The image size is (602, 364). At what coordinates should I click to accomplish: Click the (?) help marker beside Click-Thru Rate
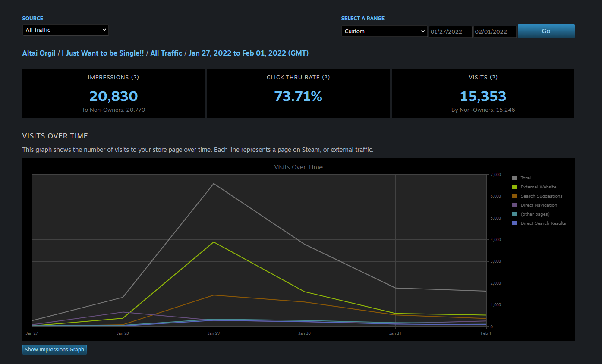coord(326,78)
